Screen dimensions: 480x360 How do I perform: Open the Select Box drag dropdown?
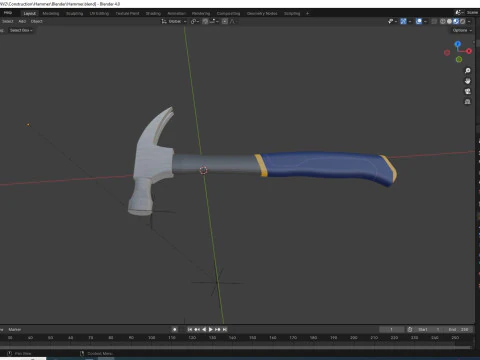21,30
